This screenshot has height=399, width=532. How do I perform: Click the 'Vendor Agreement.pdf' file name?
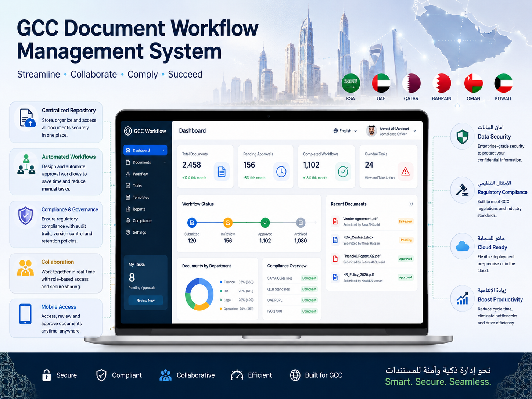coord(360,219)
